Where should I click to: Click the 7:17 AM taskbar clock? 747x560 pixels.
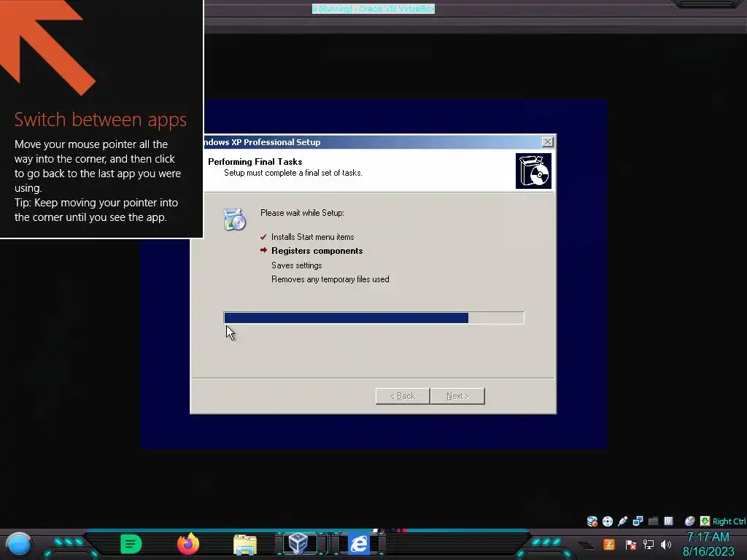tap(708, 537)
